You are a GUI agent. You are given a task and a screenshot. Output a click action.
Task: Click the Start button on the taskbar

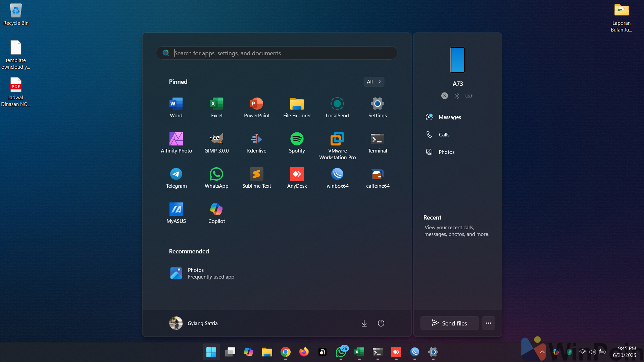(x=211, y=352)
